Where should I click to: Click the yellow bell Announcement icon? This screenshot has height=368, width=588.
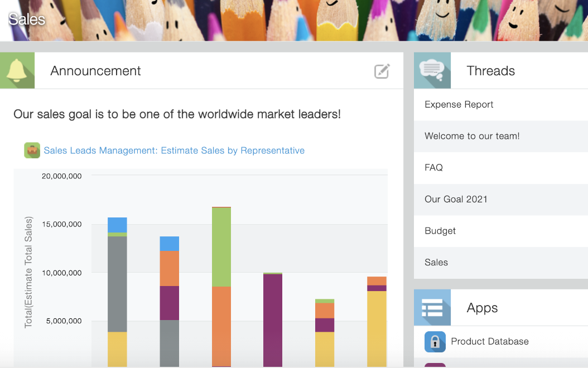point(17,70)
